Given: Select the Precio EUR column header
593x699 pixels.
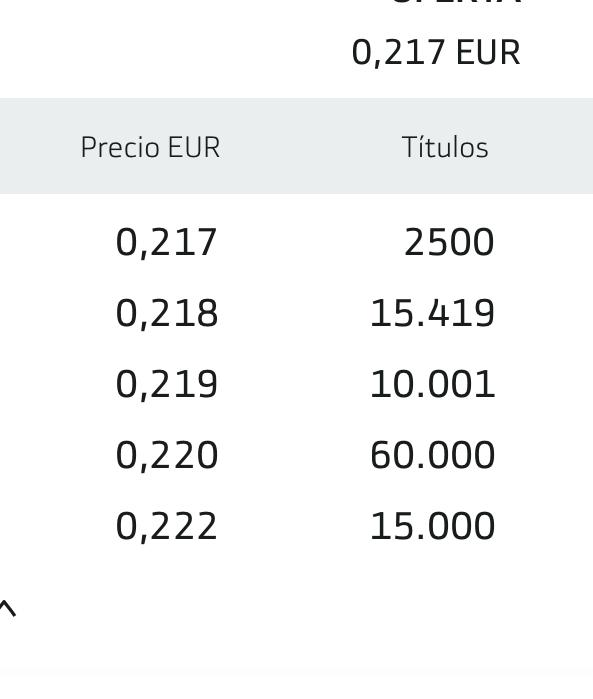Looking at the screenshot, I should point(150,147).
